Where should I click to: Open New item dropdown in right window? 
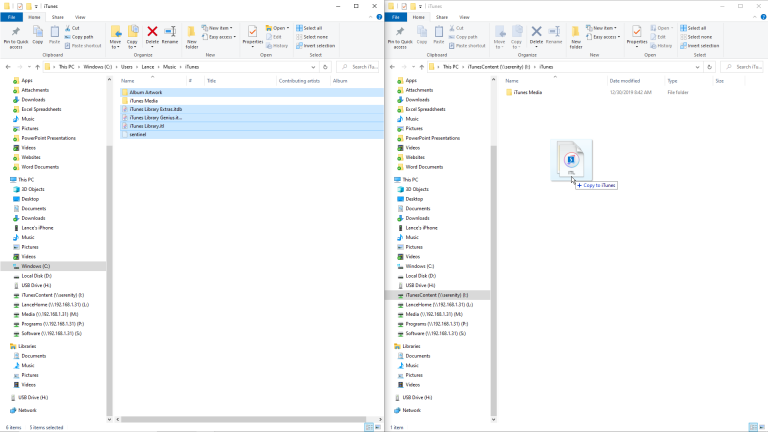[x=601, y=28]
